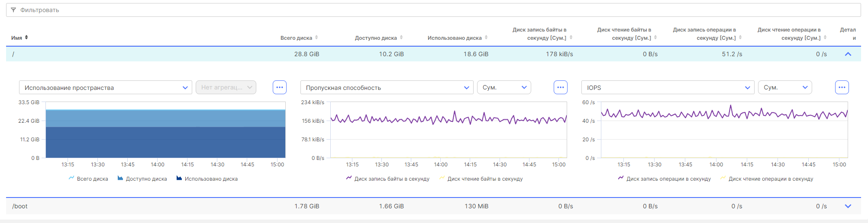The width and height of the screenshot is (868, 223).
Task: Open the IOPS chart options menu
Action: click(x=842, y=87)
